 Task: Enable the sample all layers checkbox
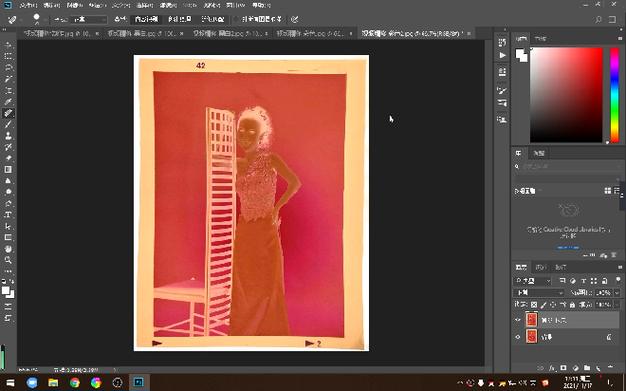pyautogui.click(x=236, y=19)
